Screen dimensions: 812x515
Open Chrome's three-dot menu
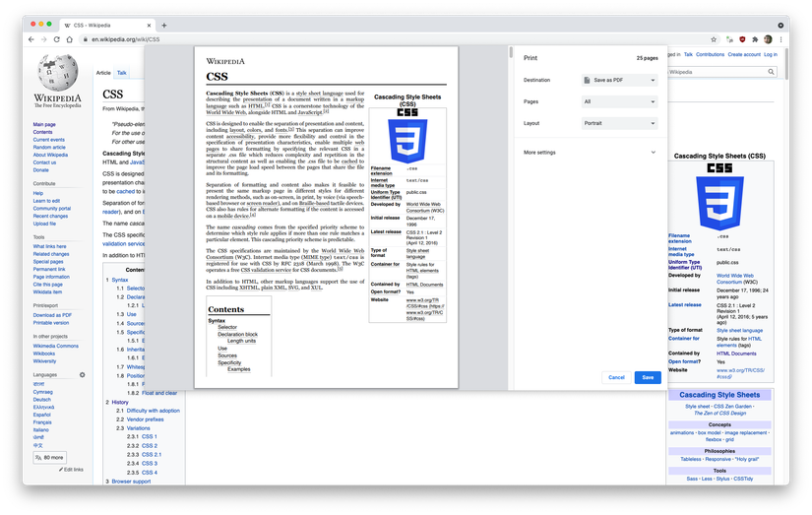coord(781,39)
